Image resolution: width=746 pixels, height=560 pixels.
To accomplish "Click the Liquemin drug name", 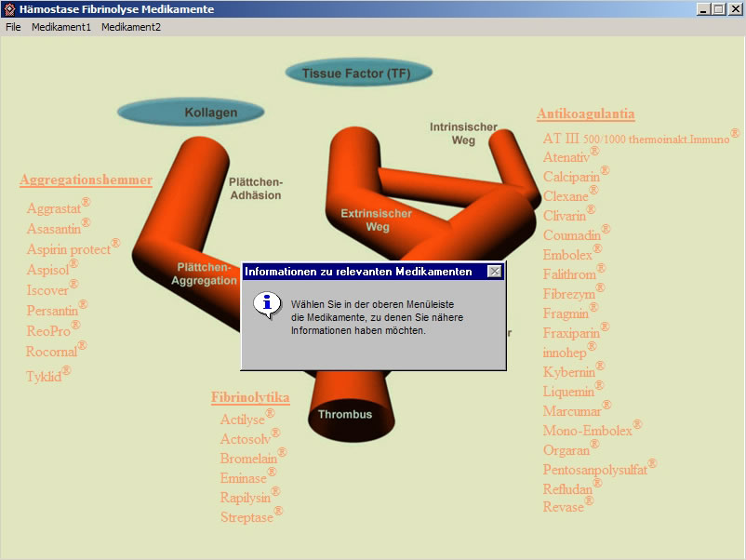I will point(573,390).
